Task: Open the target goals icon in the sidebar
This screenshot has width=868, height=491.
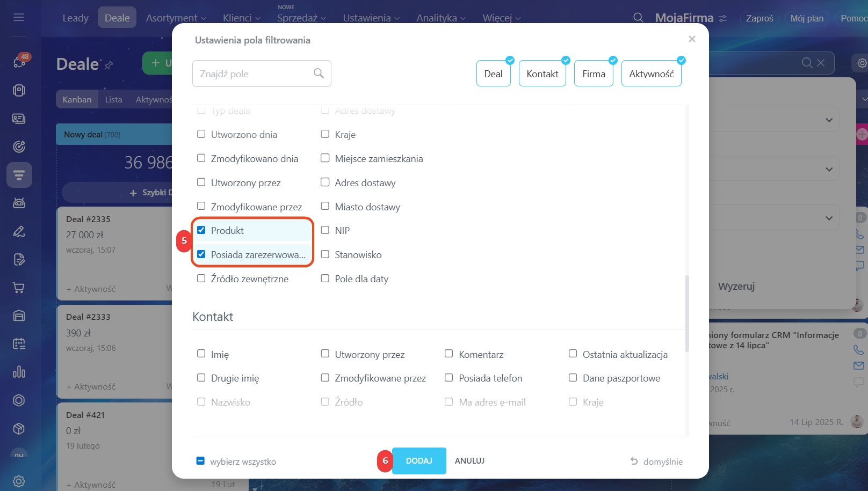Action: [x=19, y=146]
